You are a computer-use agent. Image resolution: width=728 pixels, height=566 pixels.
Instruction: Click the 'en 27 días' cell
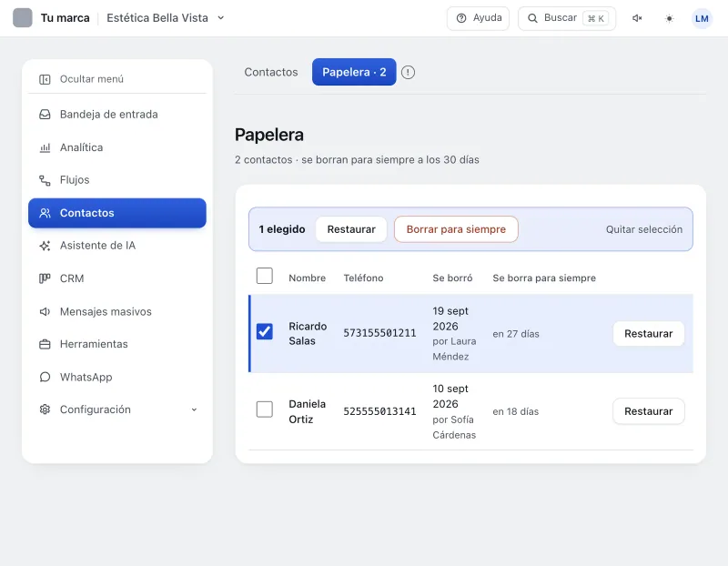[516, 334]
